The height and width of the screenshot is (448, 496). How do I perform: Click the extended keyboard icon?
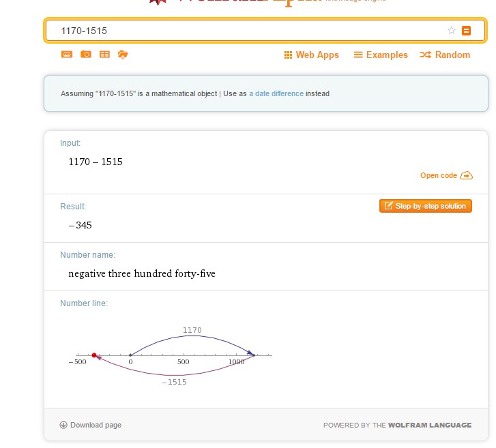coord(67,55)
